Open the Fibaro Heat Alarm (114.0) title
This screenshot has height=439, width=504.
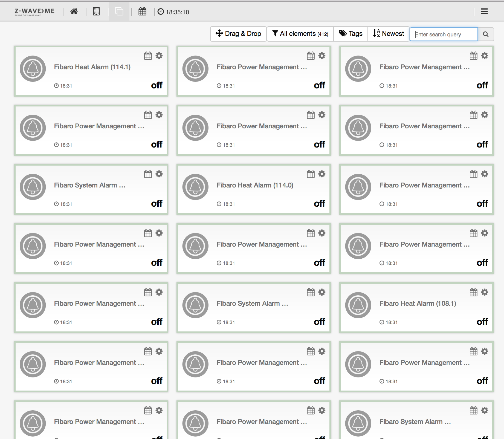[x=255, y=185]
